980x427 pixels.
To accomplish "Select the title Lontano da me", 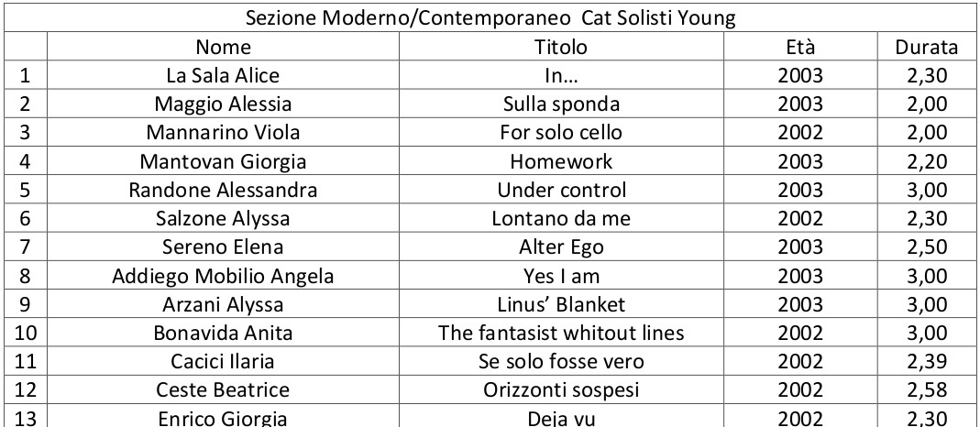I will click(561, 218).
